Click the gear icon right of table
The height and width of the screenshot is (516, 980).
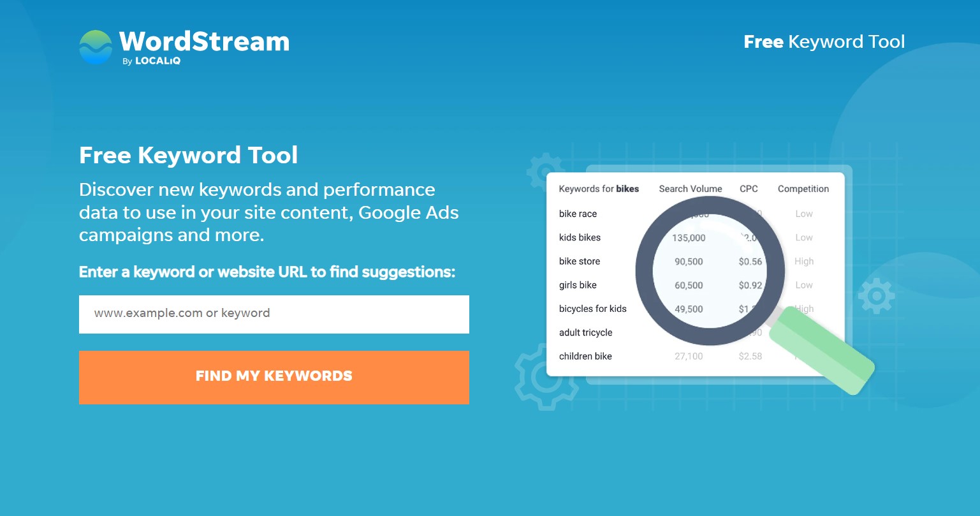(876, 295)
